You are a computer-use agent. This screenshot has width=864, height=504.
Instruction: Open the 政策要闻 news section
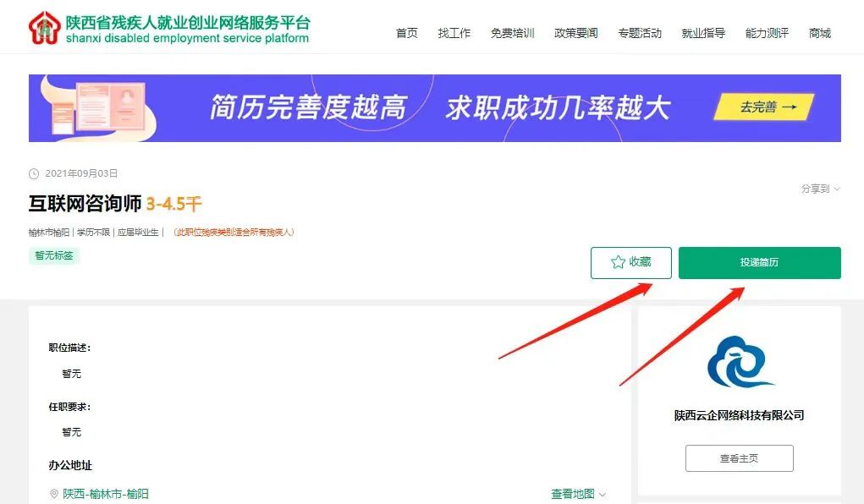tap(575, 33)
